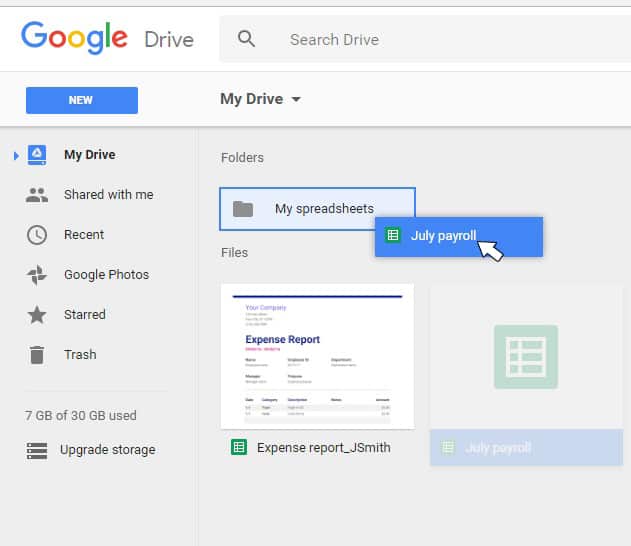
Task: Click the Google Photos pinwheel icon
Action: tap(37, 275)
